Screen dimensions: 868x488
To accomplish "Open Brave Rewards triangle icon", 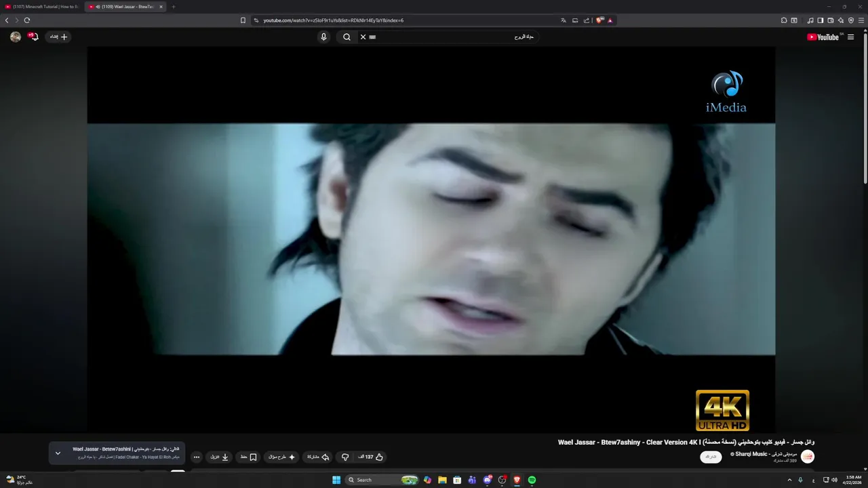I will (x=610, y=20).
